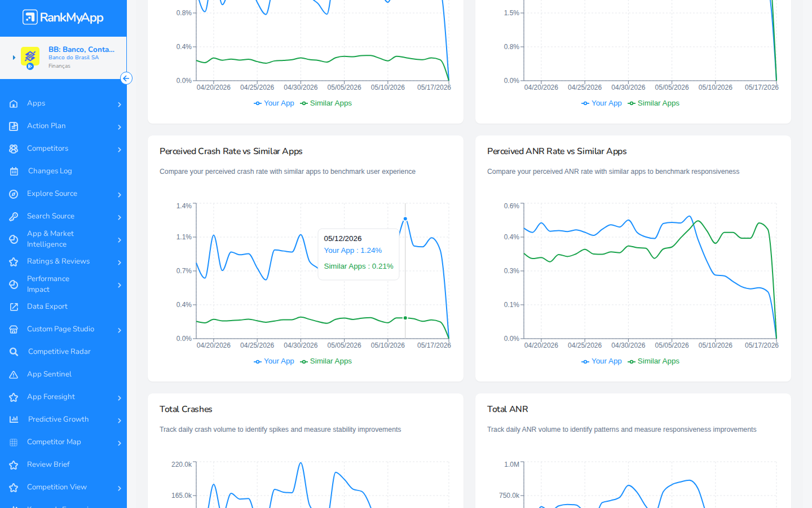Click the App Sentinel warning icon
812x508 pixels.
tap(14, 375)
